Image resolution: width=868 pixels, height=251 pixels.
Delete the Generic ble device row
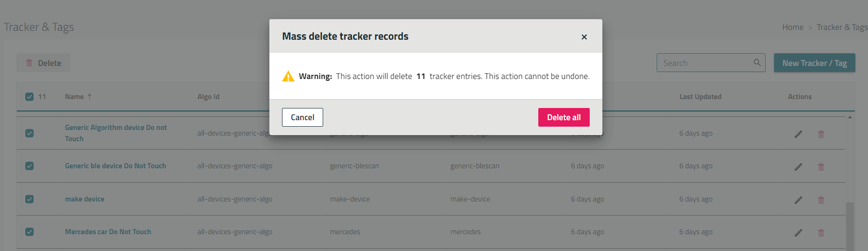tap(821, 167)
